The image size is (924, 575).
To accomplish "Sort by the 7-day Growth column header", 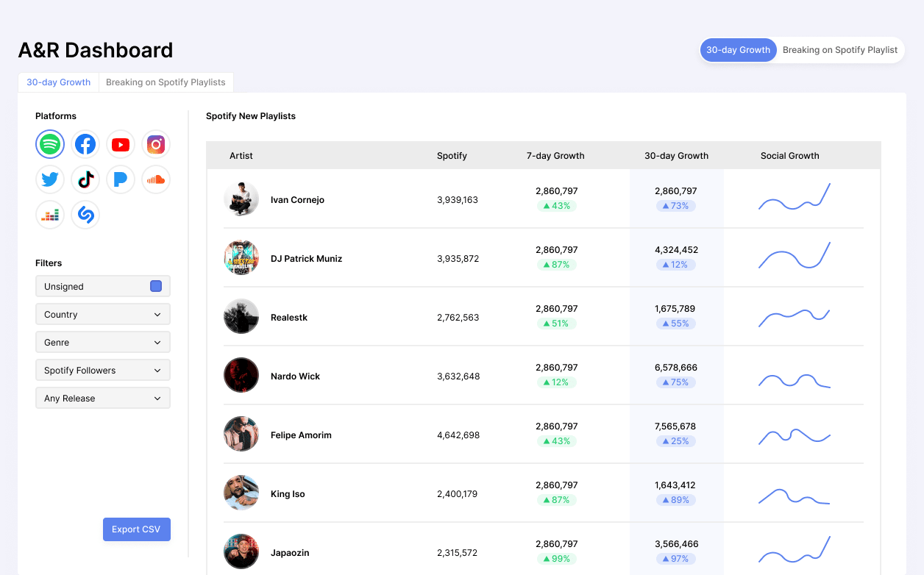I will 555,156.
